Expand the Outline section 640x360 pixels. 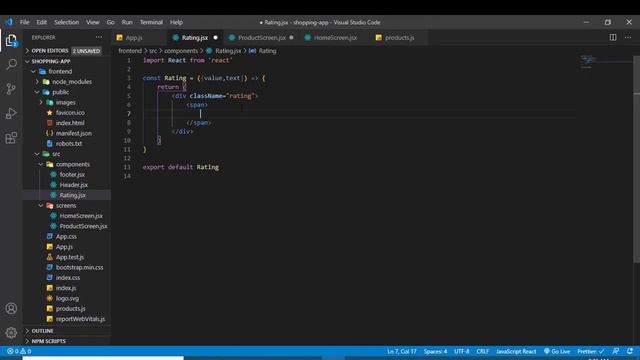pyautogui.click(x=27, y=331)
